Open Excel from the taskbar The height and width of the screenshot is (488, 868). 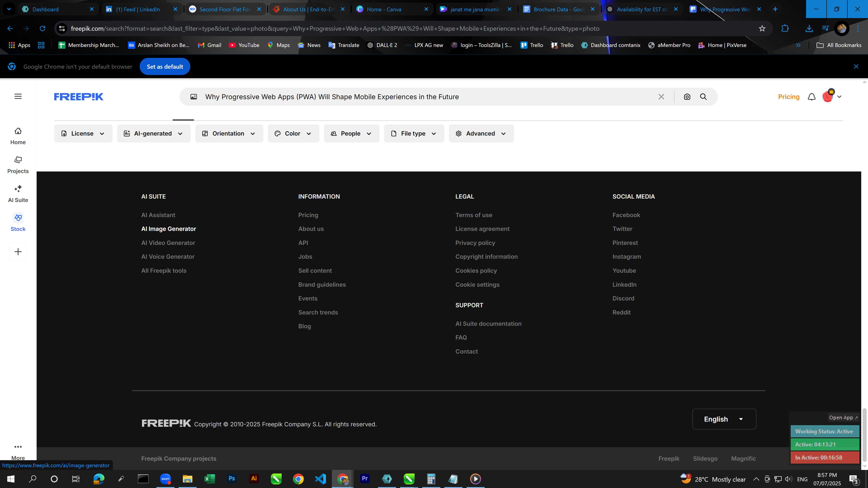coord(210,479)
